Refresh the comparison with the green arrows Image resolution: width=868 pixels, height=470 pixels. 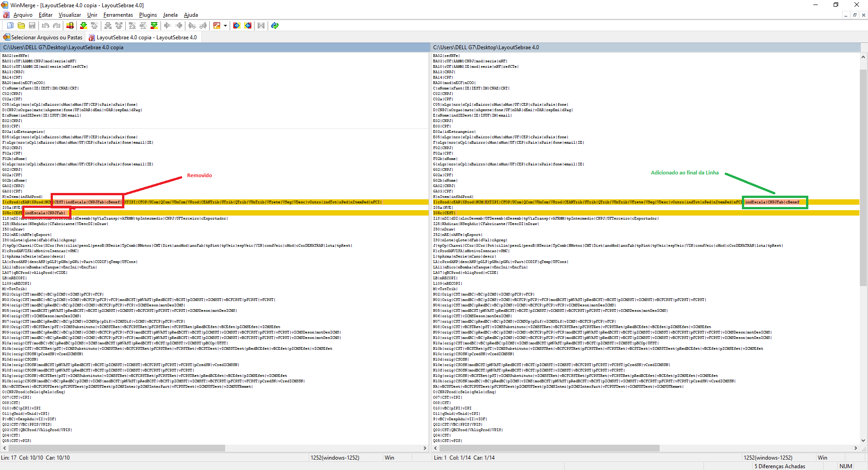[x=275, y=26]
